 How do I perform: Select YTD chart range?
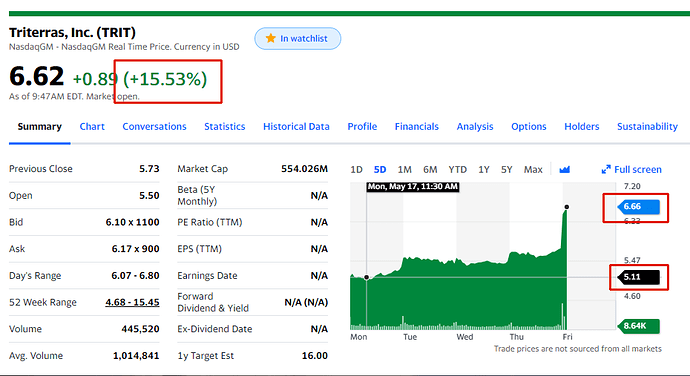pyautogui.click(x=458, y=170)
